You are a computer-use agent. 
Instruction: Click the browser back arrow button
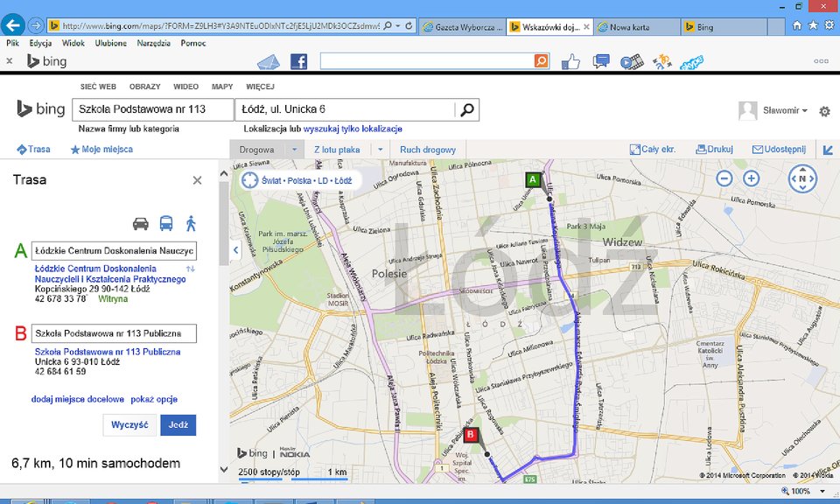point(13,24)
